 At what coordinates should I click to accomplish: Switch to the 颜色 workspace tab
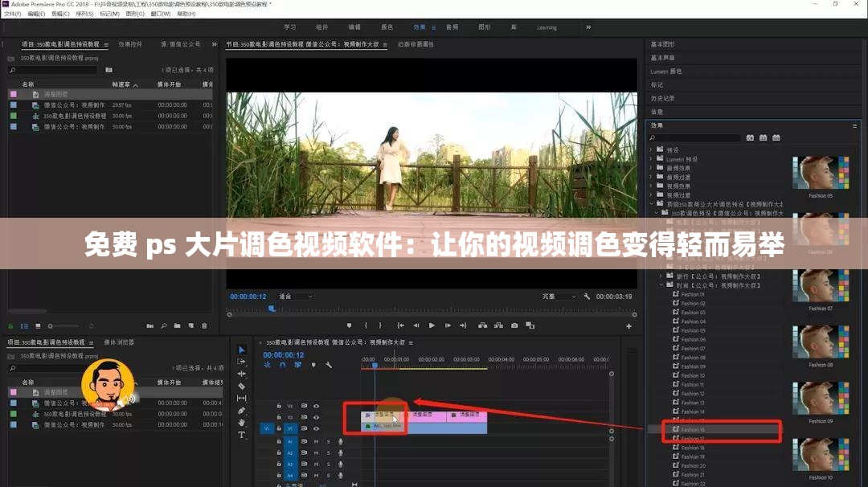click(387, 27)
